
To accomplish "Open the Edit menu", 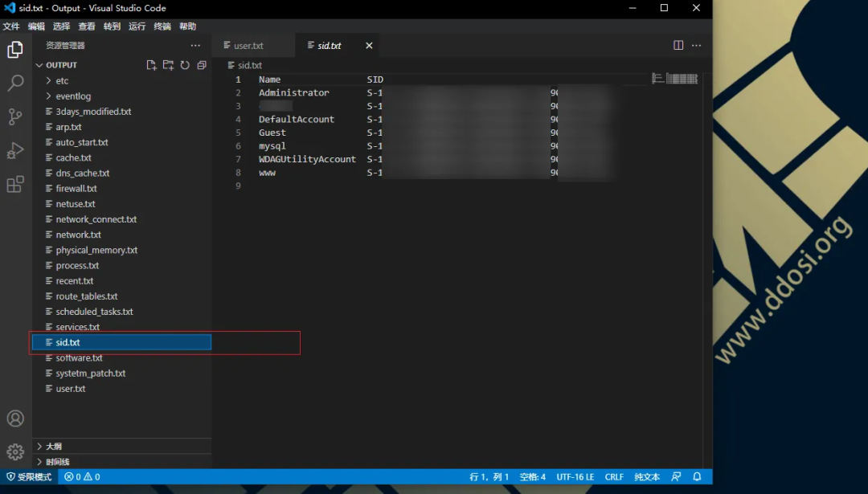I will pos(36,26).
